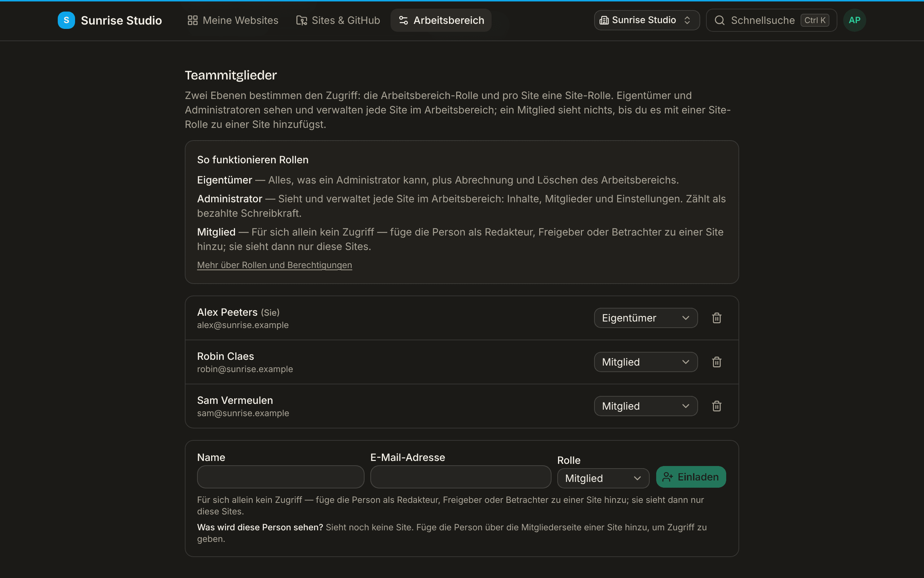Open the Rolle dropdown in the invite form
Viewport: 924px width, 578px height.
603,478
